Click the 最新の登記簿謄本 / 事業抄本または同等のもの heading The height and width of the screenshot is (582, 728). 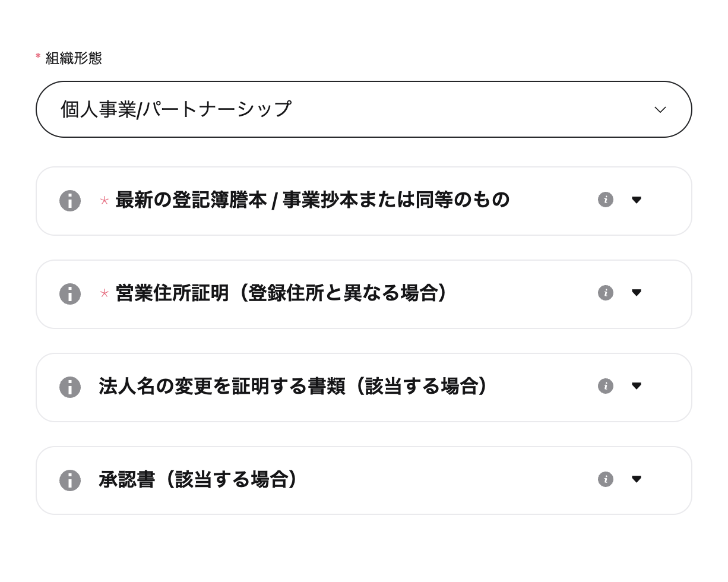[x=312, y=200]
